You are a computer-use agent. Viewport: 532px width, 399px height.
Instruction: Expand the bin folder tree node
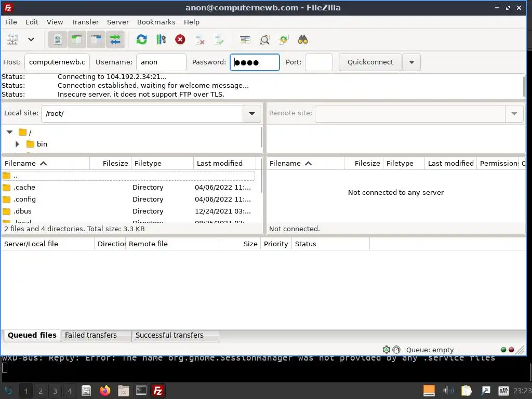pyautogui.click(x=17, y=144)
